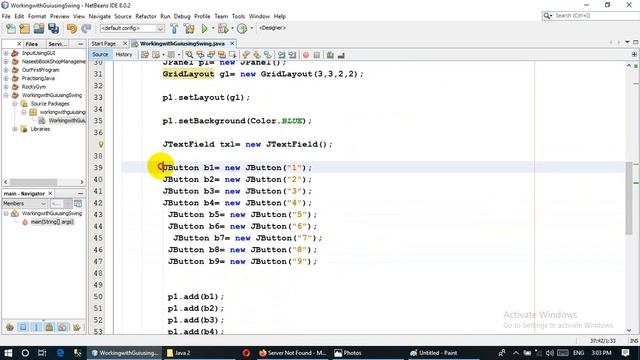Switch to the Start Page tab
Image resolution: width=640 pixels, height=360 pixels.
[x=104, y=43]
